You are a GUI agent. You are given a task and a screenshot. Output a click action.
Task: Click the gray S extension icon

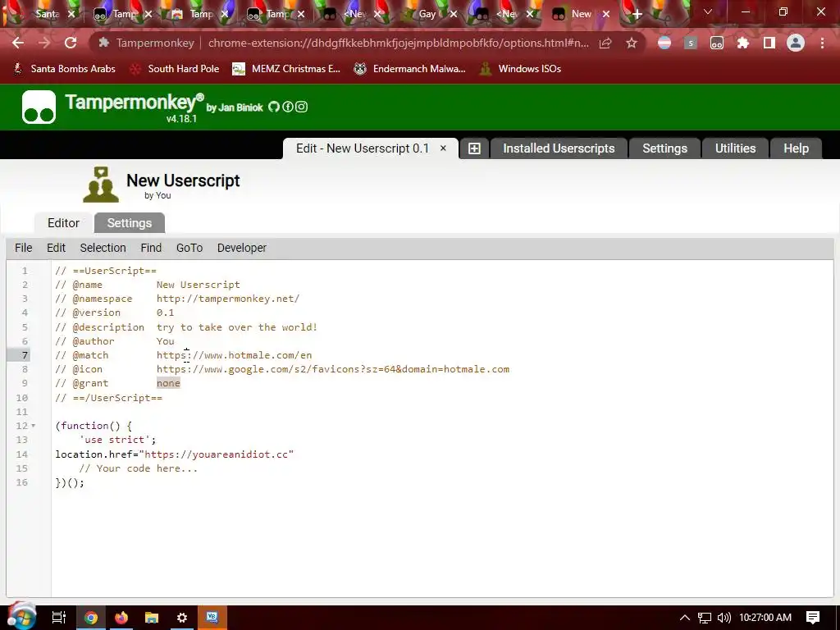(x=691, y=43)
